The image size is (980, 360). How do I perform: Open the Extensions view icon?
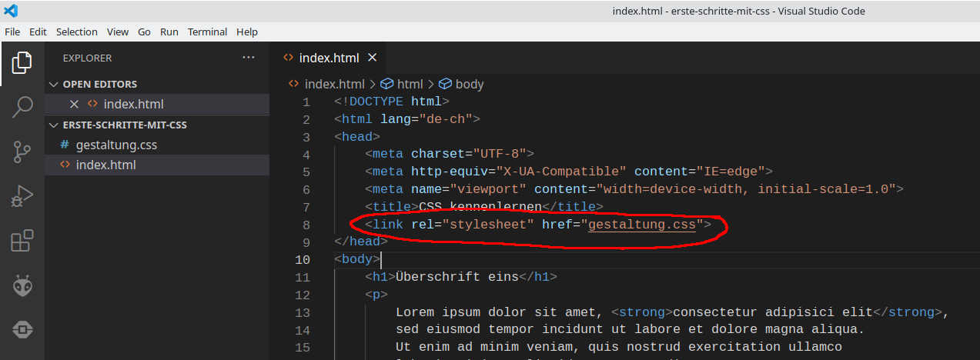tap(22, 242)
